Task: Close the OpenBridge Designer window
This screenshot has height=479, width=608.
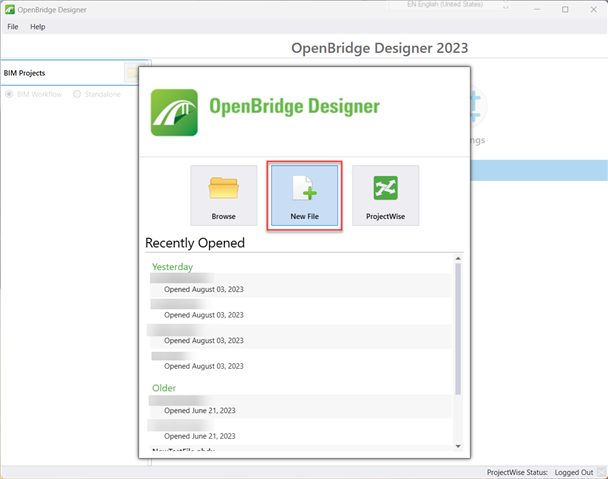Action: [594, 10]
